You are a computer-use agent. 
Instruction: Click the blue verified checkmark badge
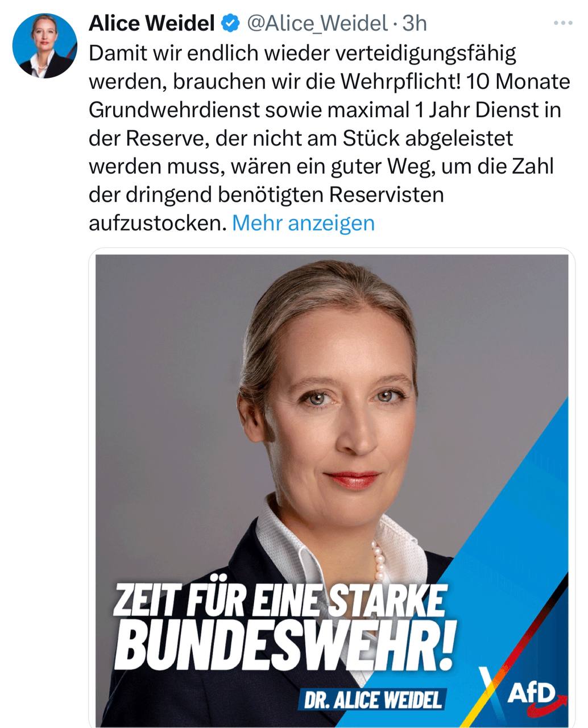point(230,23)
